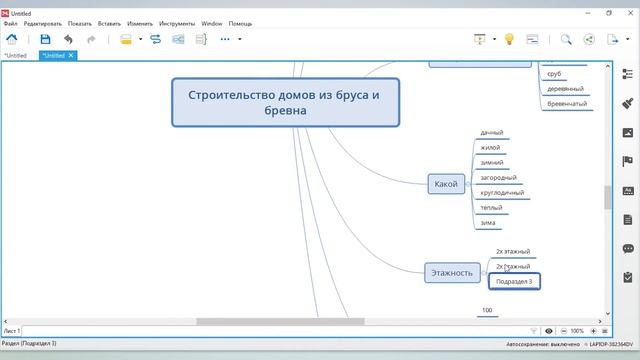Toggle the eye visibility icon in status bar
Viewport: 640px width, 360px height.
(549, 331)
